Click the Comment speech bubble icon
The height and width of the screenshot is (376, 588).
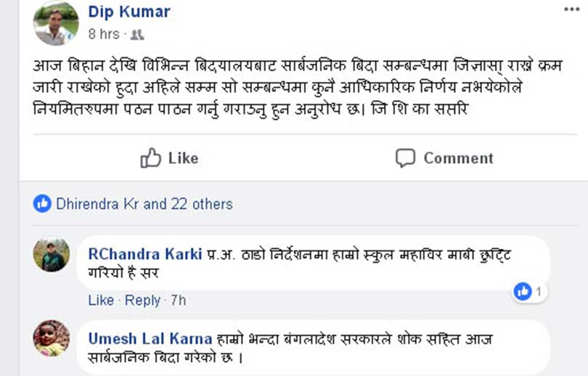405,158
